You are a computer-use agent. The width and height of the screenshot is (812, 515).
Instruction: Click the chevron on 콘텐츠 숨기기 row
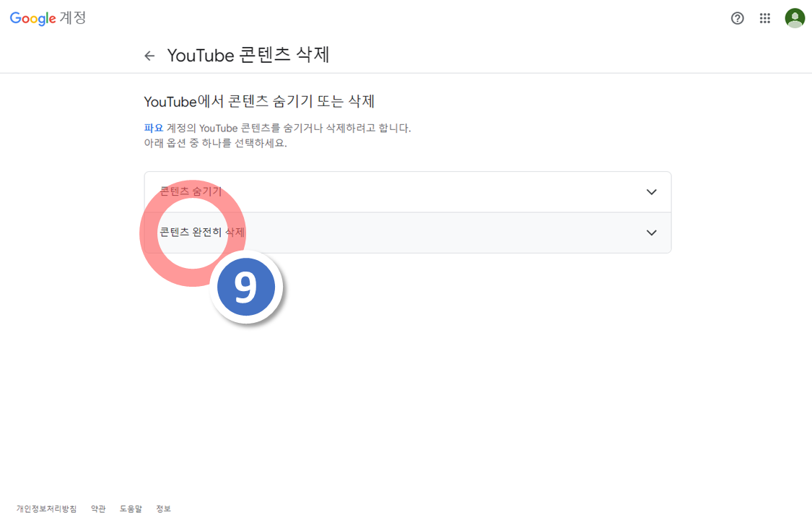652,191
